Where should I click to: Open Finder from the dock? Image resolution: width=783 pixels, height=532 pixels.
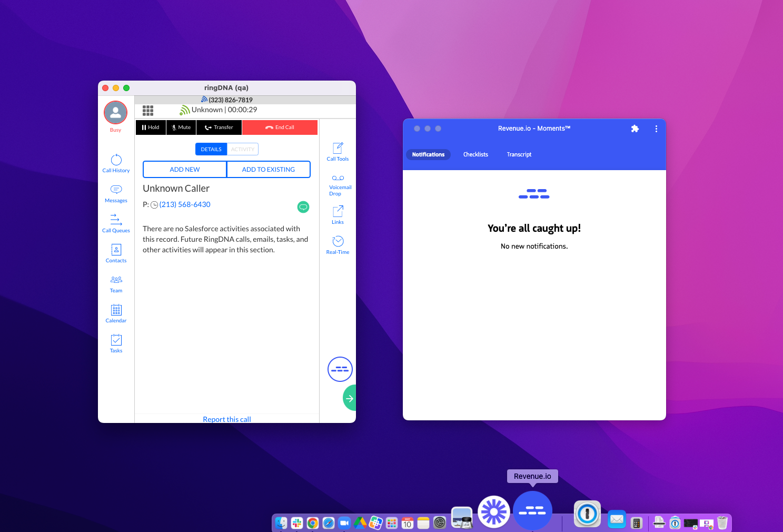[x=281, y=523]
